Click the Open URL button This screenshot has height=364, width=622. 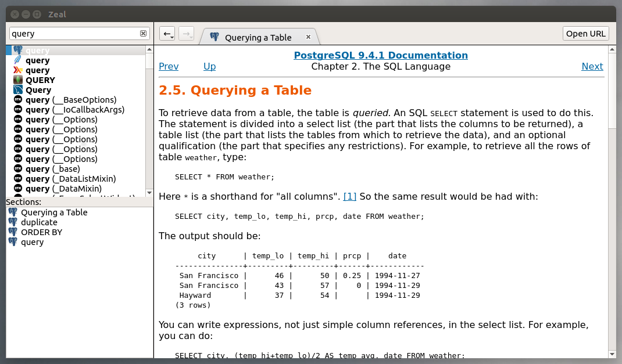585,34
